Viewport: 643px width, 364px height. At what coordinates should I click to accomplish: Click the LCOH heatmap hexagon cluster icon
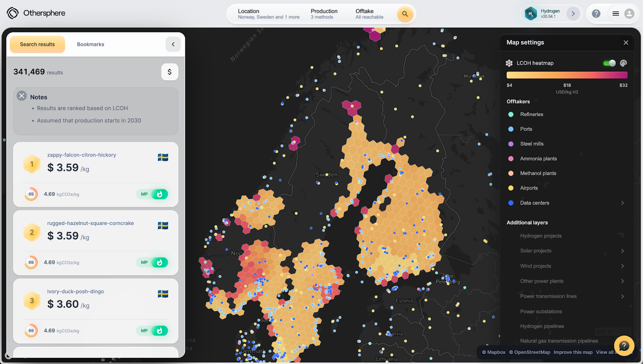point(509,63)
